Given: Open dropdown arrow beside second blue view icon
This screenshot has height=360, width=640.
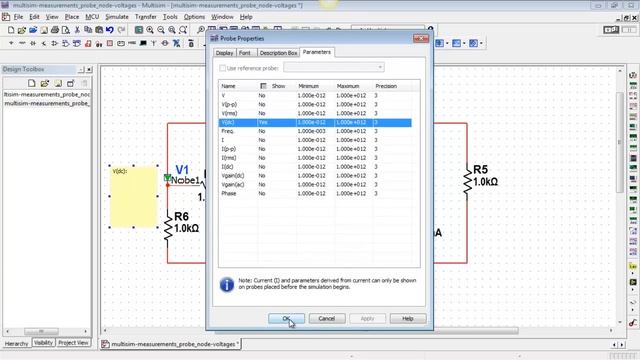Looking at the screenshot, I should click(x=464, y=43).
